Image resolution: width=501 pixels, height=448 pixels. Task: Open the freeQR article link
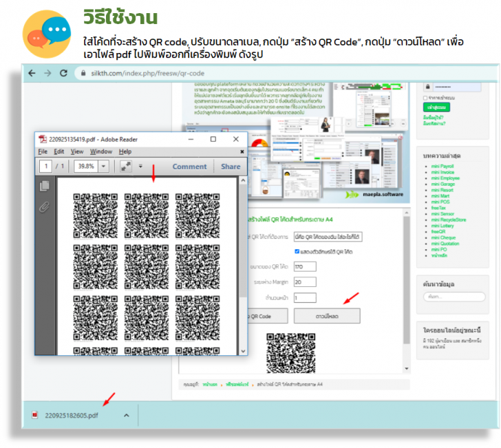tap(438, 232)
